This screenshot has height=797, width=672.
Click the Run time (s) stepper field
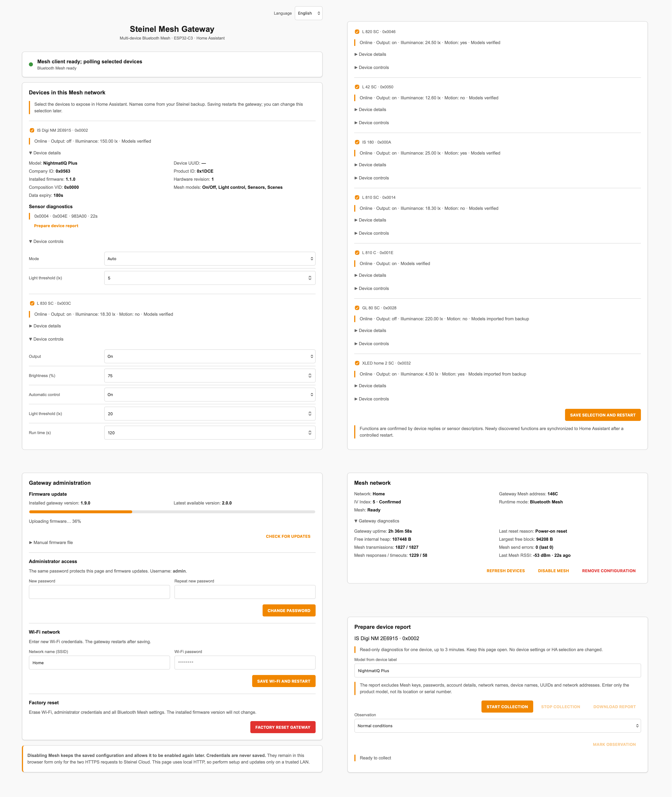[x=210, y=433]
